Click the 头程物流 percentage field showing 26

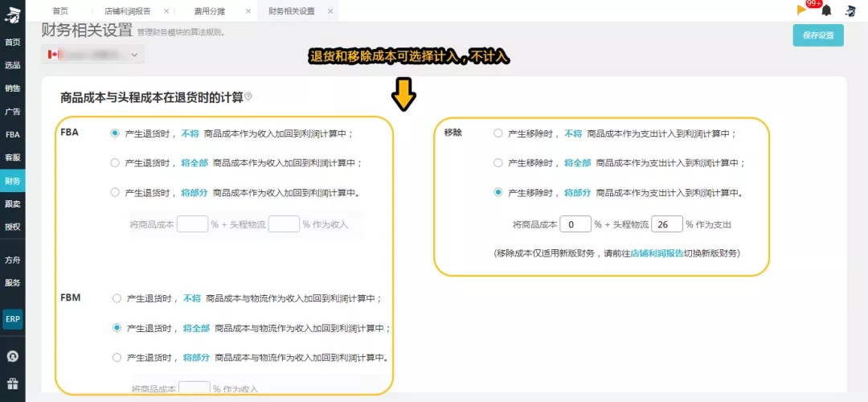click(x=667, y=224)
